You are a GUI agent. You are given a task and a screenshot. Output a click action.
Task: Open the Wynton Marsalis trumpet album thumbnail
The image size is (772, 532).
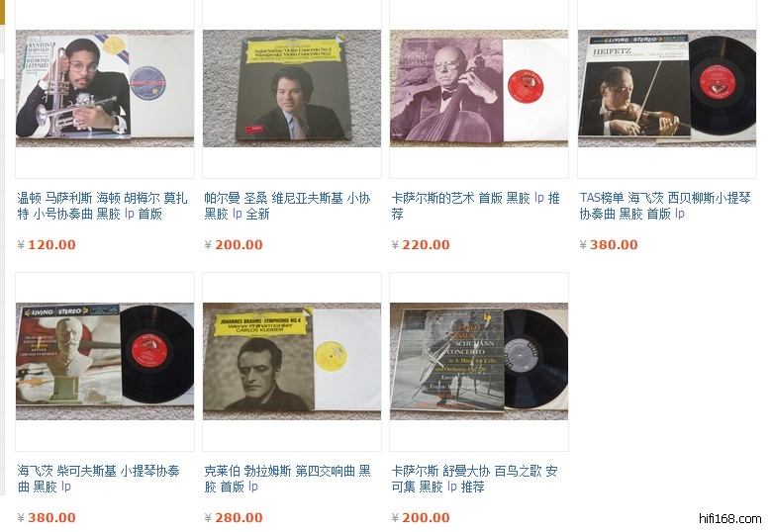[x=105, y=89]
